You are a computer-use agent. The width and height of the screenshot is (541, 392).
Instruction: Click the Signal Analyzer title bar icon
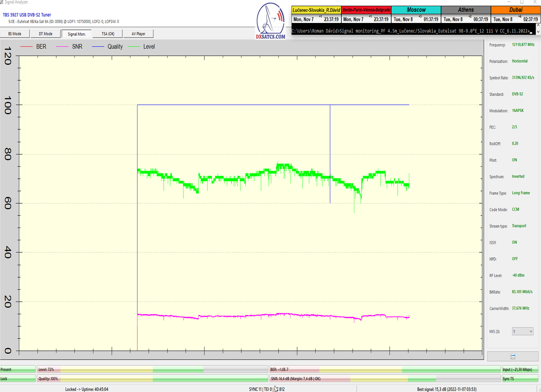coord(1,2)
